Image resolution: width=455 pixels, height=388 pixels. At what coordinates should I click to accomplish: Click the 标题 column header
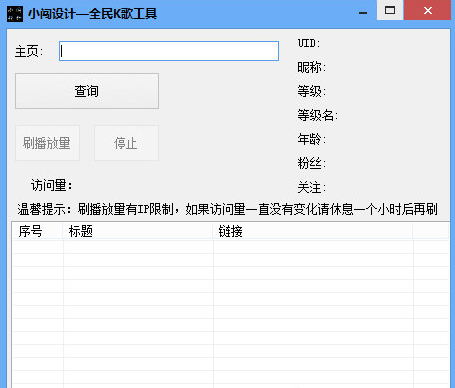coord(138,231)
